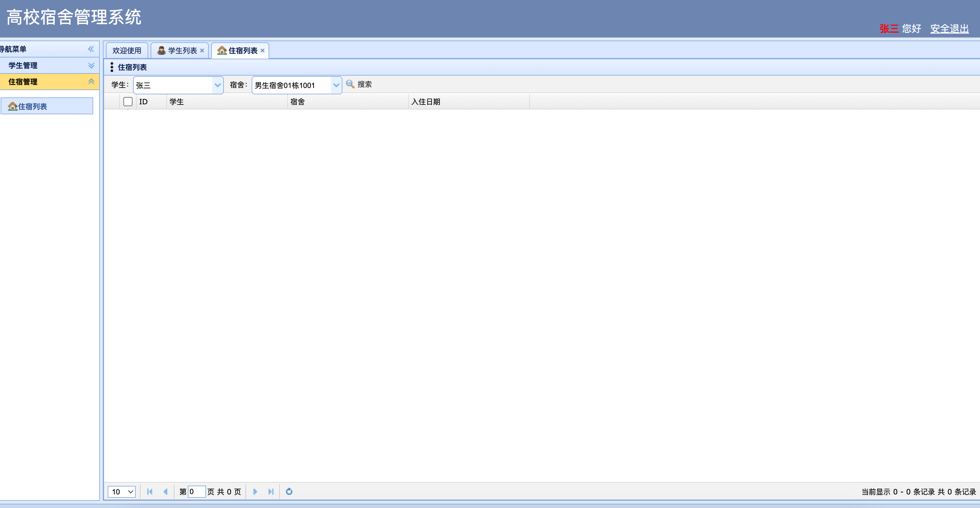Open the 宿舍 combo box dropdown

coord(336,85)
